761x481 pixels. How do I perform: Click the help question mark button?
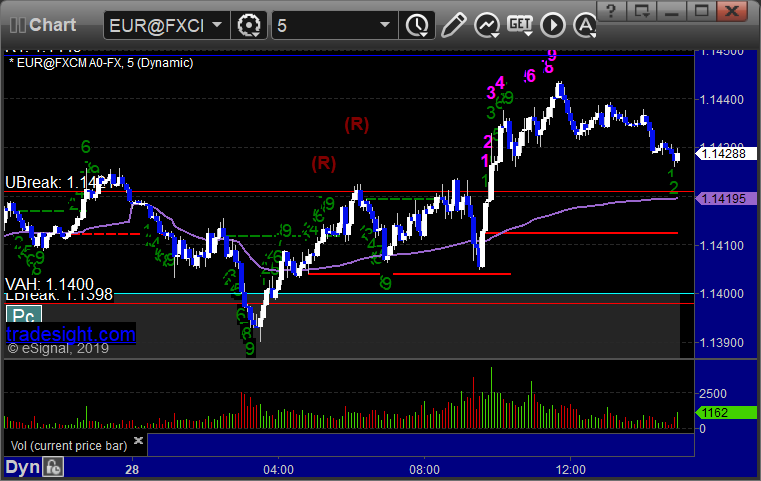(x=611, y=11)
